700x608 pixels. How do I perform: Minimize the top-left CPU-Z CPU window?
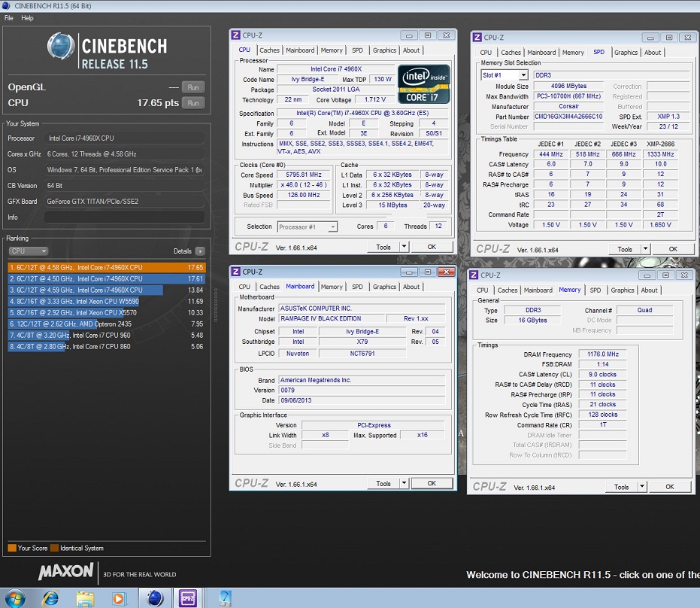(409, 35)
